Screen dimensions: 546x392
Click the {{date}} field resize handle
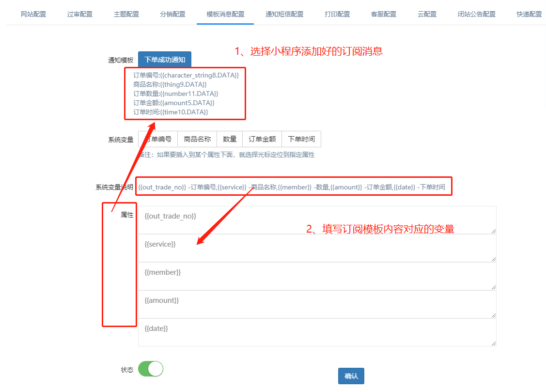494,344
